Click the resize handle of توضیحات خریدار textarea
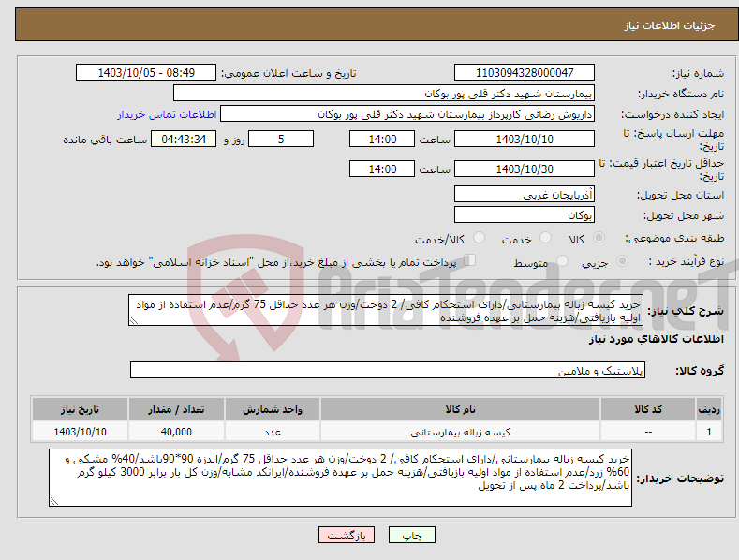The image size is (739, 560). point(54,502)
